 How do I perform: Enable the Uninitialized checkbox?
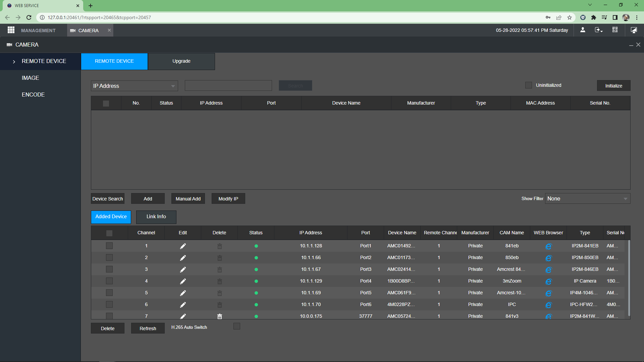point(529,85)
